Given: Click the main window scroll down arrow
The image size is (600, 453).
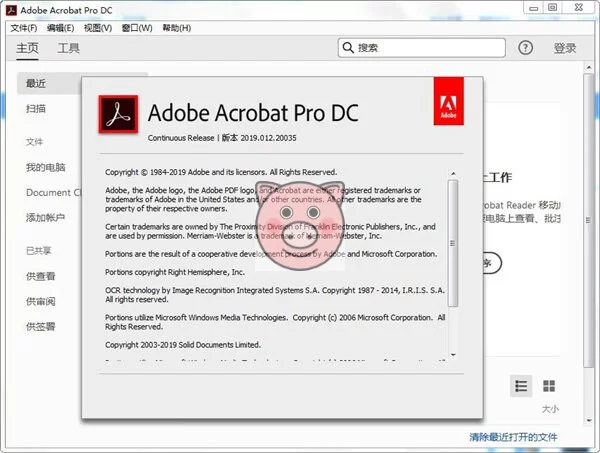Looking at the screenshot, I should coord(589,420).
